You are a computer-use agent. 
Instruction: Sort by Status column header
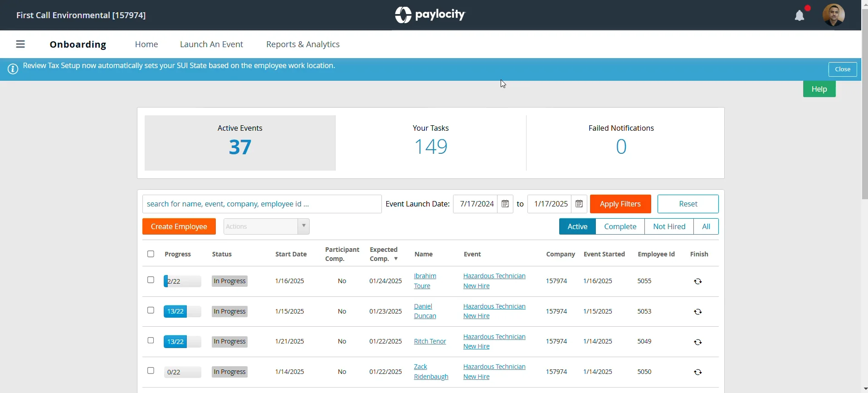(x=222, y=254)
